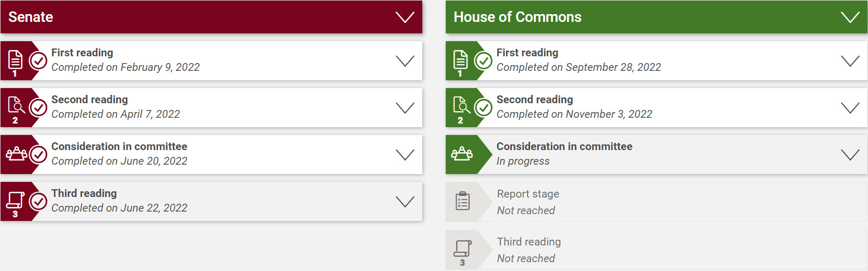Viewport: 868px width, 271px height.
Task: Expand Senate Third reading details chevron
Action: click(405, 202)
